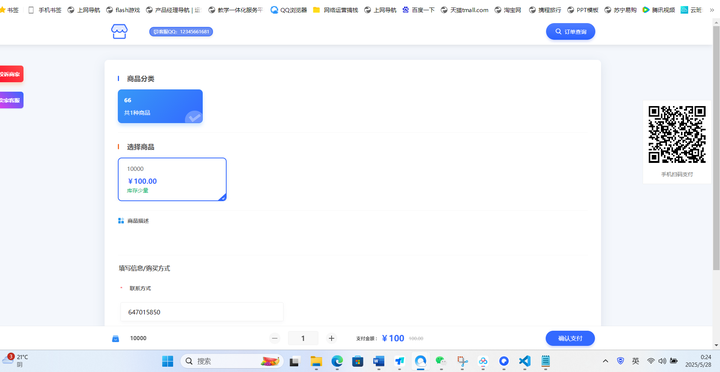Increase quantity with the plus button
The height and width of the screenshot is (372, 720).
332,338
